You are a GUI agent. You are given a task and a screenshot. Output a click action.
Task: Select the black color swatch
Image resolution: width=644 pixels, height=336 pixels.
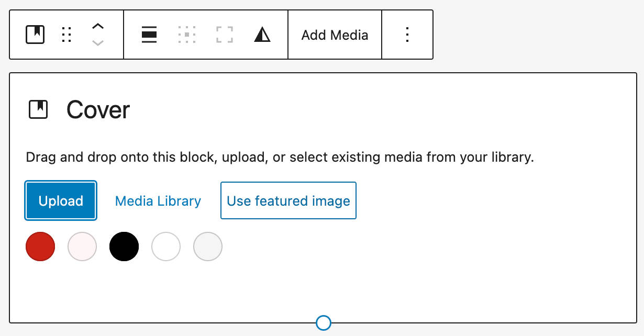tap(124, 246)
